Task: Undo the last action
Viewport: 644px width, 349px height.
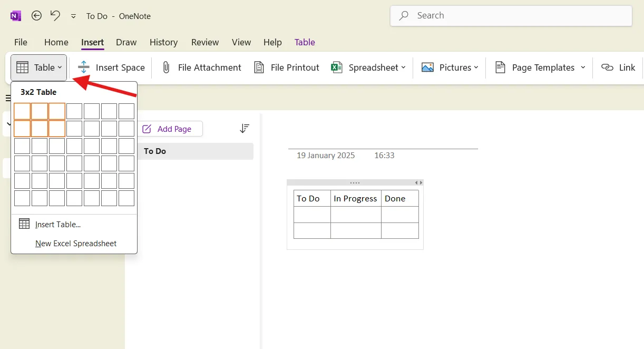Action: coord(55,16)
